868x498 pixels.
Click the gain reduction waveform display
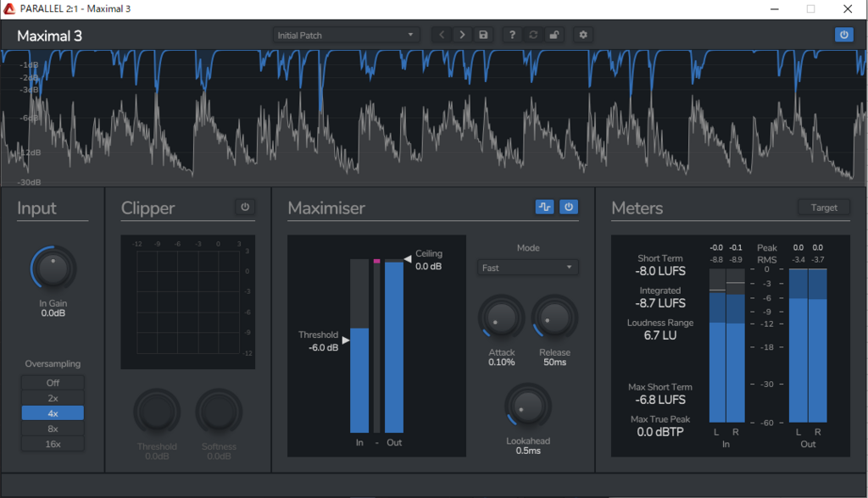pos(434,118)
